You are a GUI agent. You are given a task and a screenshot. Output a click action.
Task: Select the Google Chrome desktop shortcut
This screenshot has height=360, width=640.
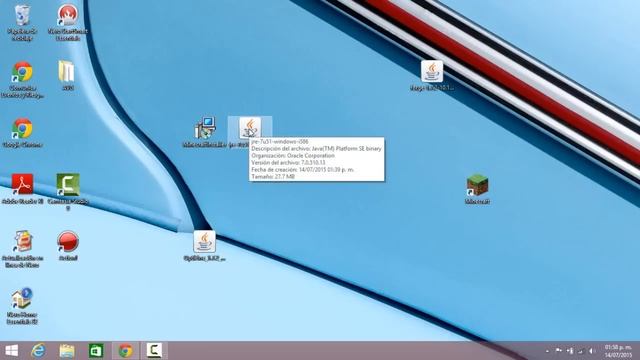[22, 129]
